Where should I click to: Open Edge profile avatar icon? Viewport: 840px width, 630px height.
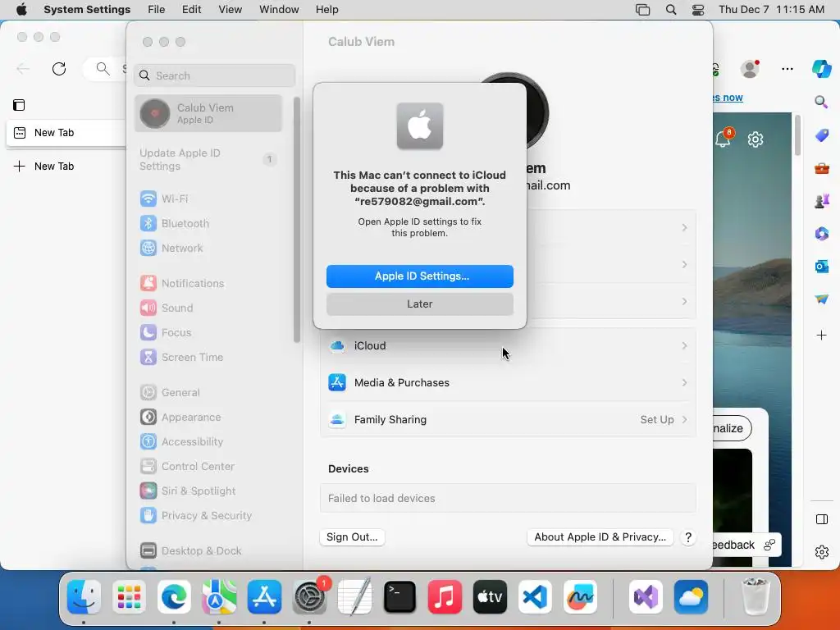pos(750,69)
